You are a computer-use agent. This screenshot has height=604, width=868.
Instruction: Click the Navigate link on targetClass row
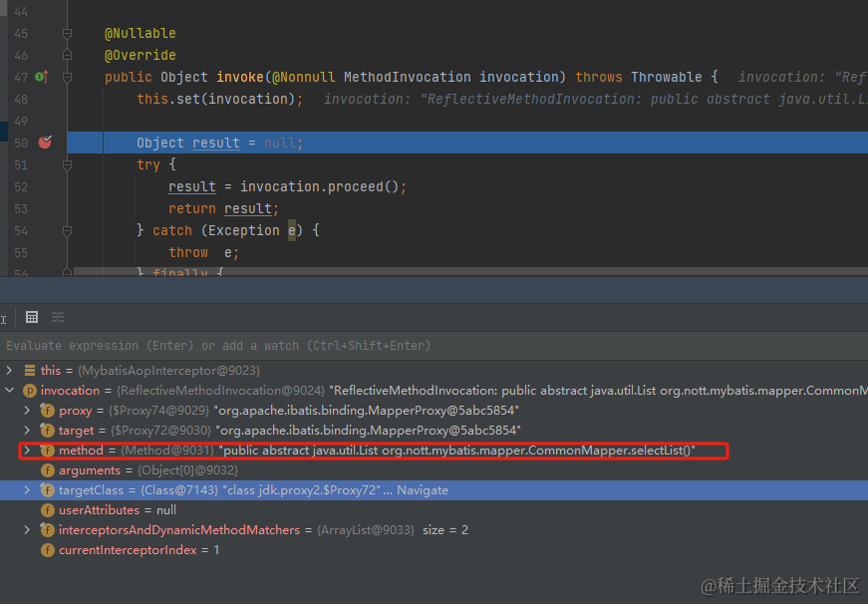pos(423,490)
